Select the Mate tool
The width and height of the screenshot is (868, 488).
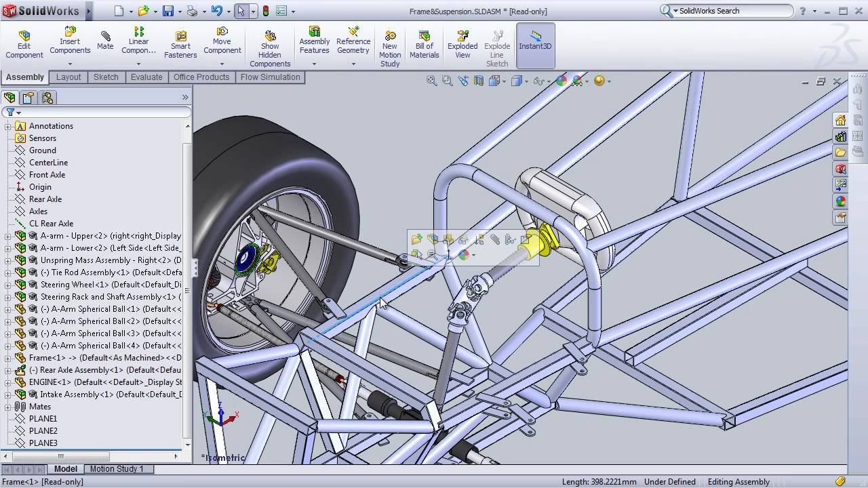click(x=105, y=41)
